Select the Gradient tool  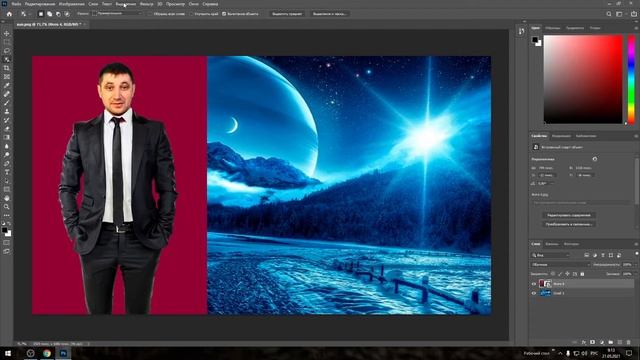(x=7, y=138)
